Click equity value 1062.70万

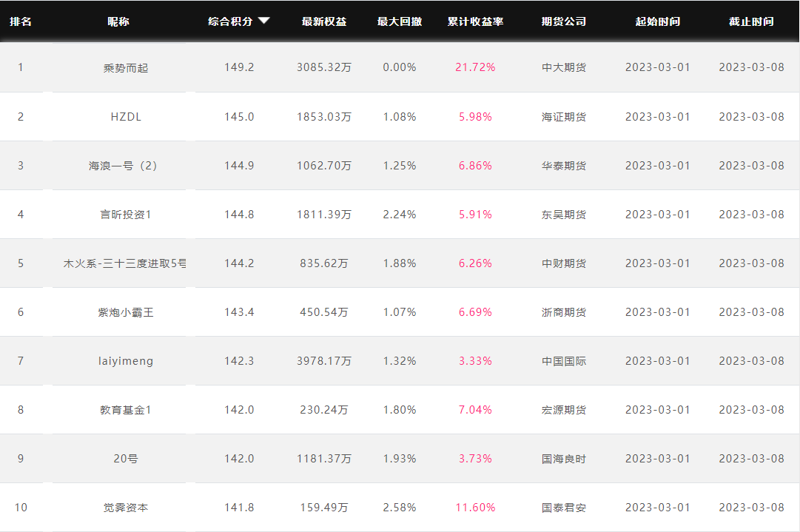click(324, 166)
